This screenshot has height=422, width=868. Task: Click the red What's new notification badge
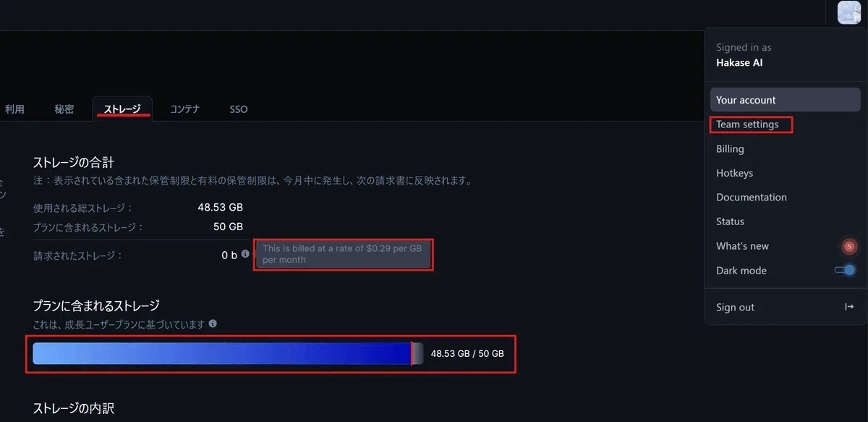(849, 247)
